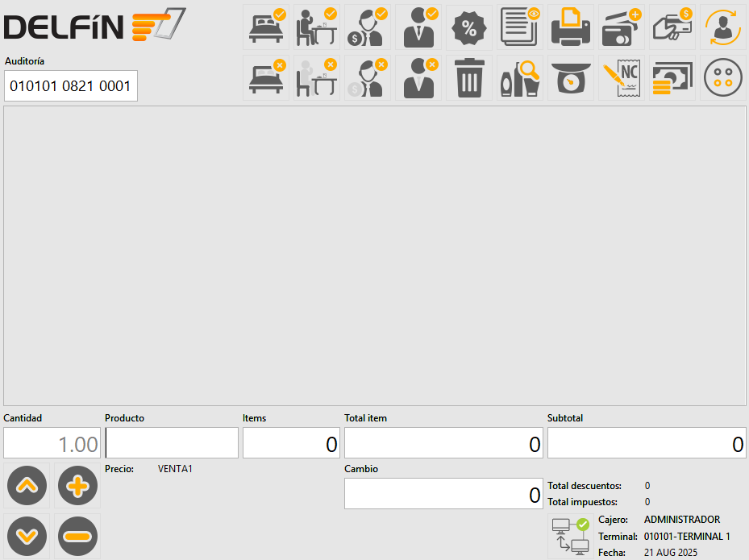
Task: Select the trash delete icon
Action: [x=468, y=77]
